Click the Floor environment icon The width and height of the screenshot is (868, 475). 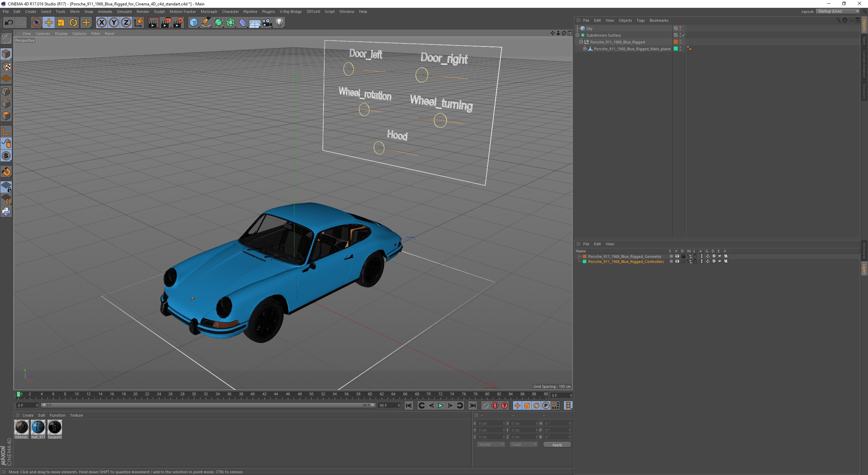255,23
